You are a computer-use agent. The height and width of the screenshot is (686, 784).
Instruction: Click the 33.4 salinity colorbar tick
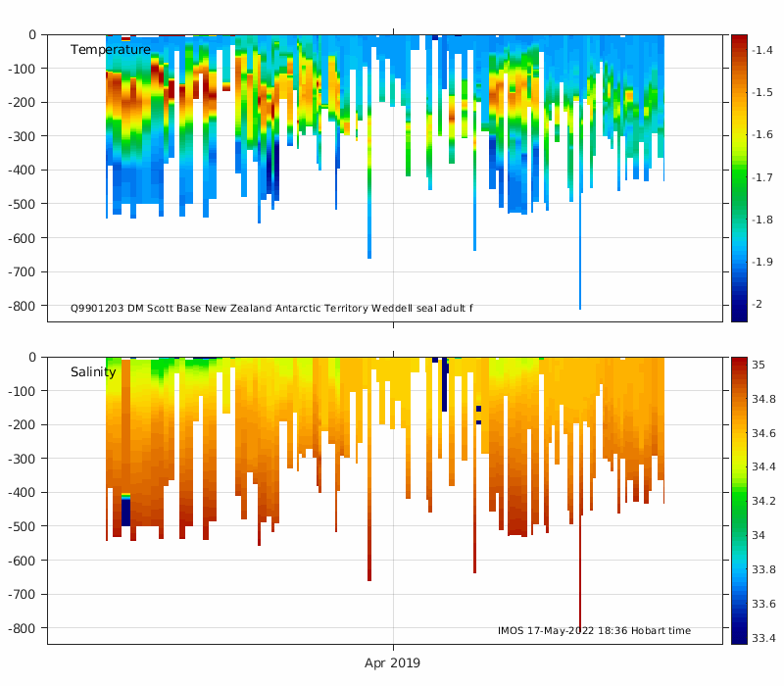coord(763,639)
